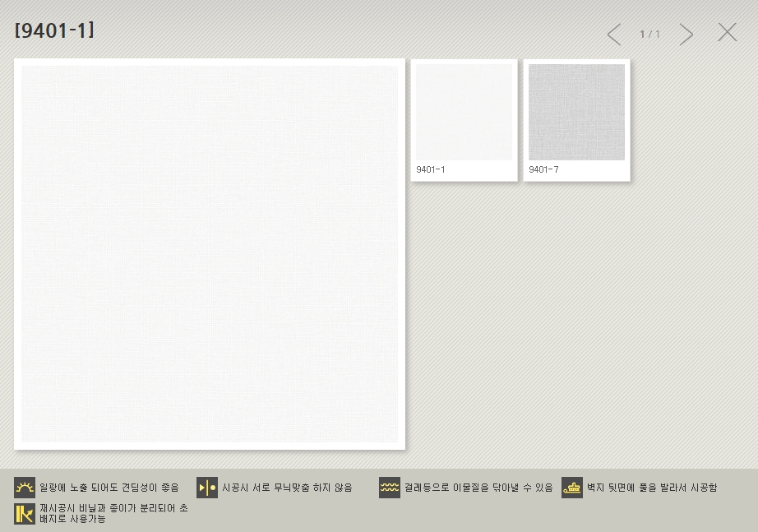Viewport: 758px width, 532px height.
Task: Click the '걸레등으로 이물질을 닦아낼 수 있음' text
Action: tap(478, 488)
